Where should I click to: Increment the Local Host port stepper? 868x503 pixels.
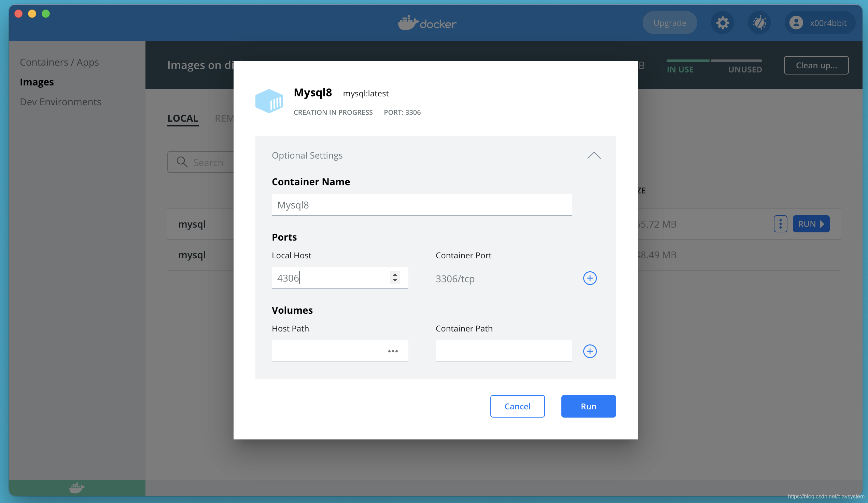coord(395,275)
